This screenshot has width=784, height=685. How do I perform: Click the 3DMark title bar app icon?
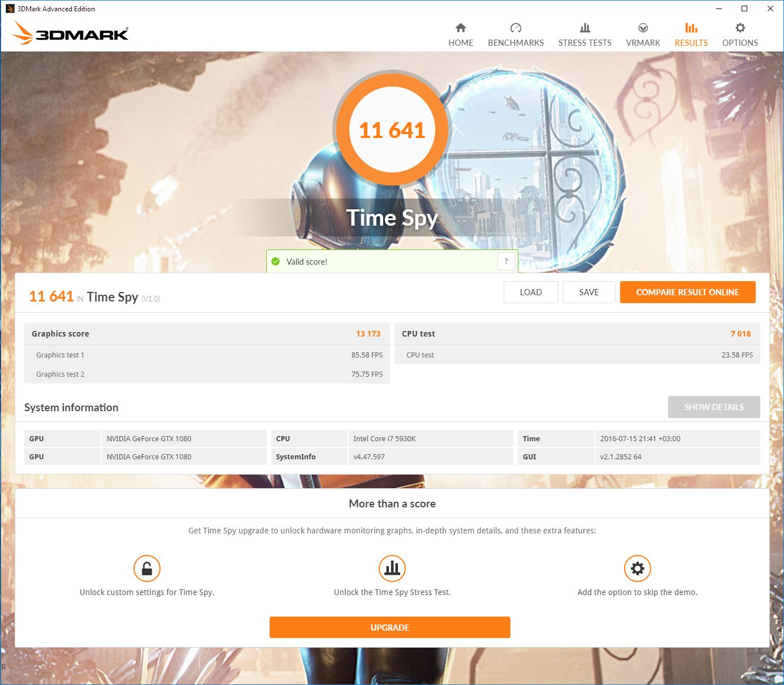(10, 8)
